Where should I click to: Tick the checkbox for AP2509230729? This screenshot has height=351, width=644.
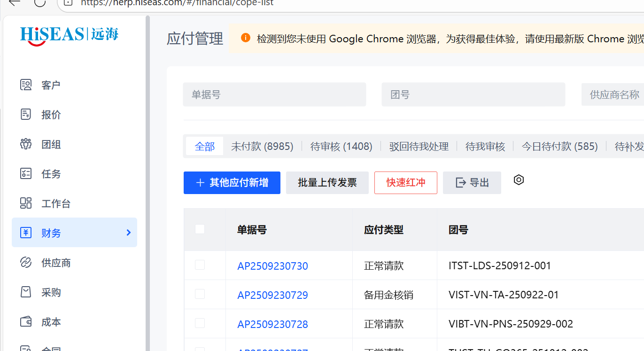click(200, 294)
